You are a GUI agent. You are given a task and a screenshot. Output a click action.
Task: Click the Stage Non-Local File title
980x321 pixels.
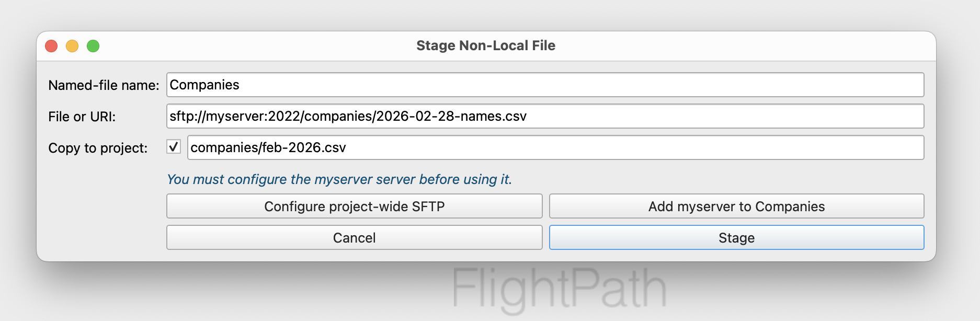tap(486, 45)
